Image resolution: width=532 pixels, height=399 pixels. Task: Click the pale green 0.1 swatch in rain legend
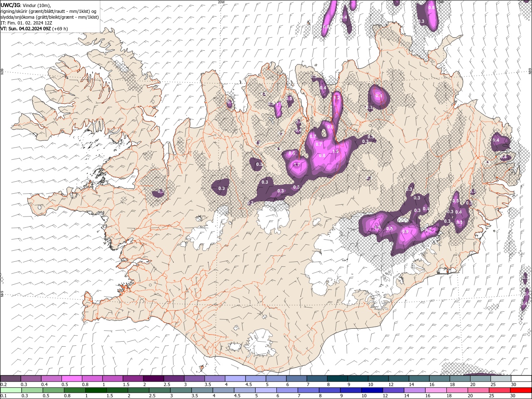click(x=11, y=390)
